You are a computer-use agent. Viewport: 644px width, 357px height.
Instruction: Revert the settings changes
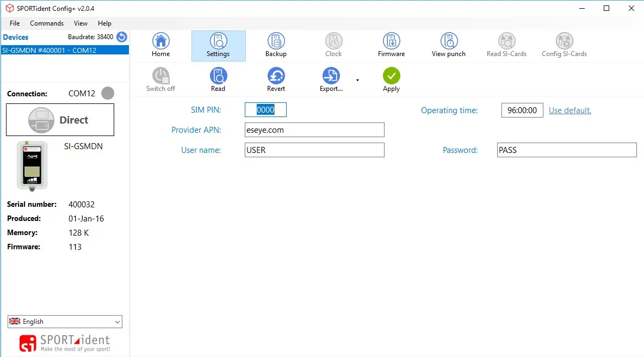(276, 79)
